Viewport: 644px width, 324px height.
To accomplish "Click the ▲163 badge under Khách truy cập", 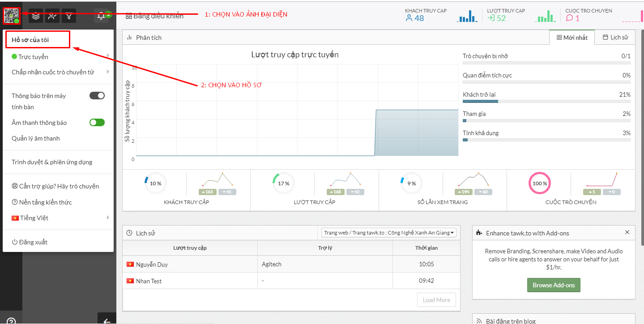I will click(x=207, y=192).
